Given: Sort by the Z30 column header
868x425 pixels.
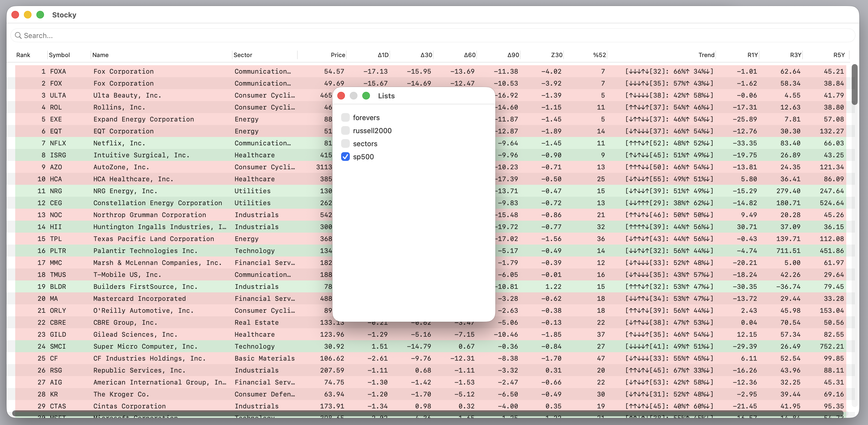Looking at the screenshot, I should click(x=557, y=55).
